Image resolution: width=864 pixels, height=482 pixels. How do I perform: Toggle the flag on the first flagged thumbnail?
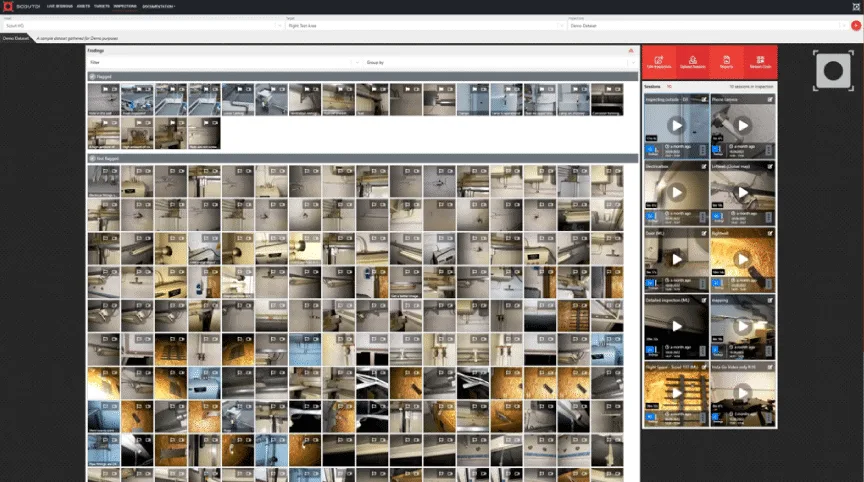pyautogui.click(x=106, y=89)
